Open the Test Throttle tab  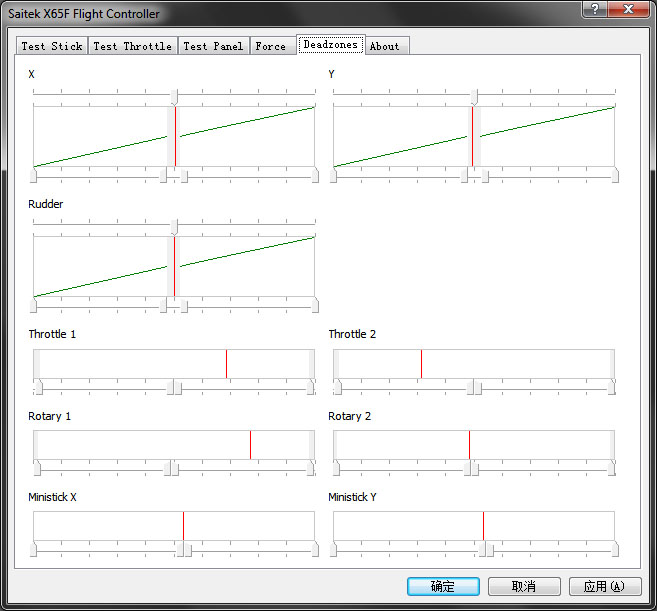(133, 46)
